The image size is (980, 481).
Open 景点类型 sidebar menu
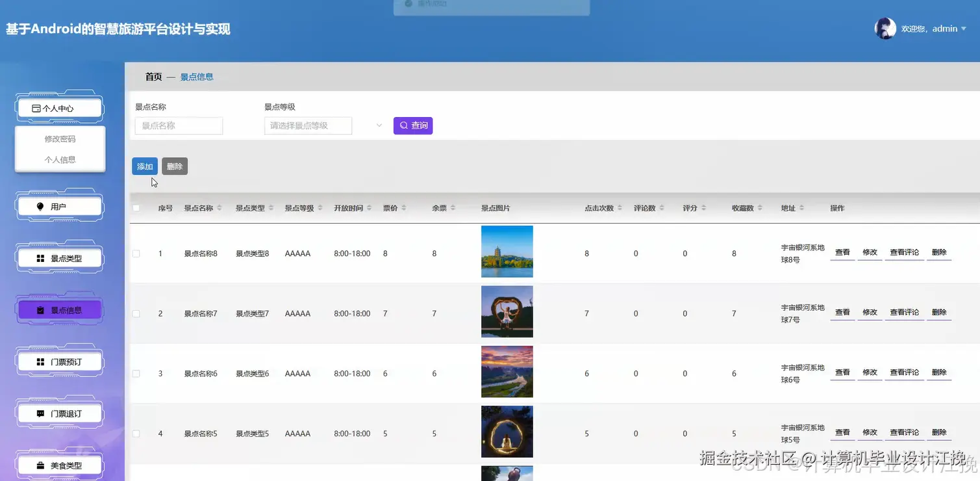click(x=59, y=259)
